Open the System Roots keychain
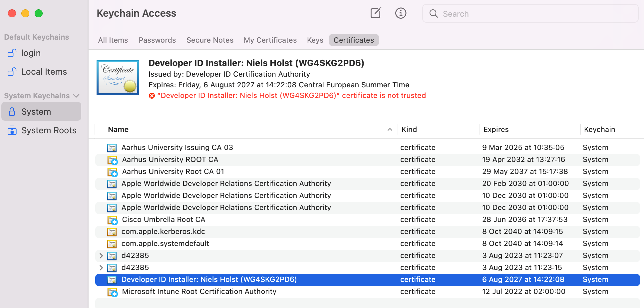The width and height of the screenshot is (644, 308). click(x=49, y=130)
